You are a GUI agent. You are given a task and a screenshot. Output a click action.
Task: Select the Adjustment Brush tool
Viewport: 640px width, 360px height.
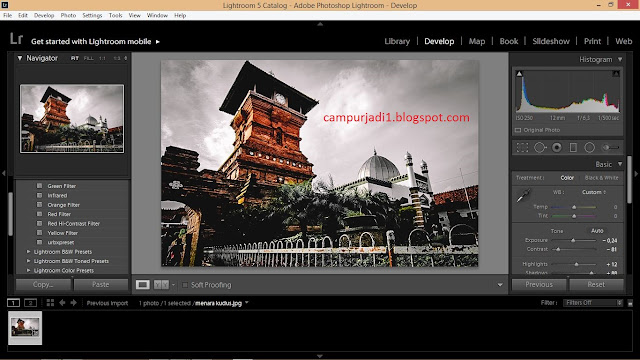[x=611, y=147]
